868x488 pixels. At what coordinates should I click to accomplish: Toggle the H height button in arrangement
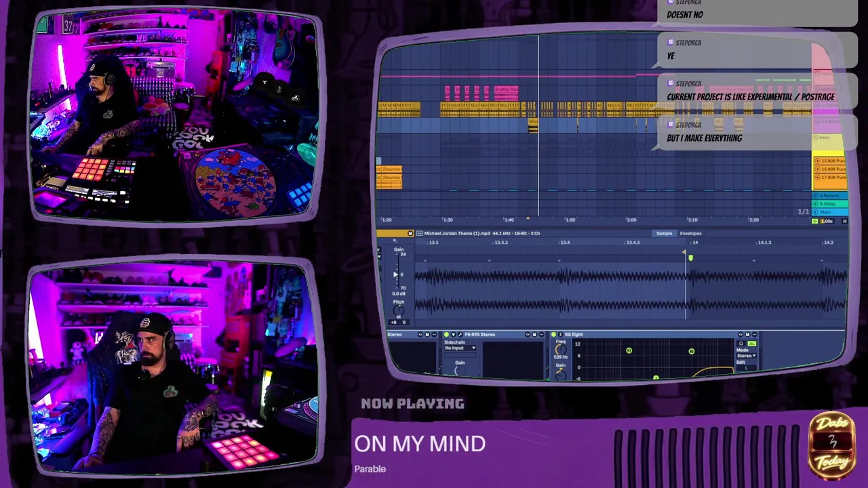pyautogui.click(x=845, y=221)
